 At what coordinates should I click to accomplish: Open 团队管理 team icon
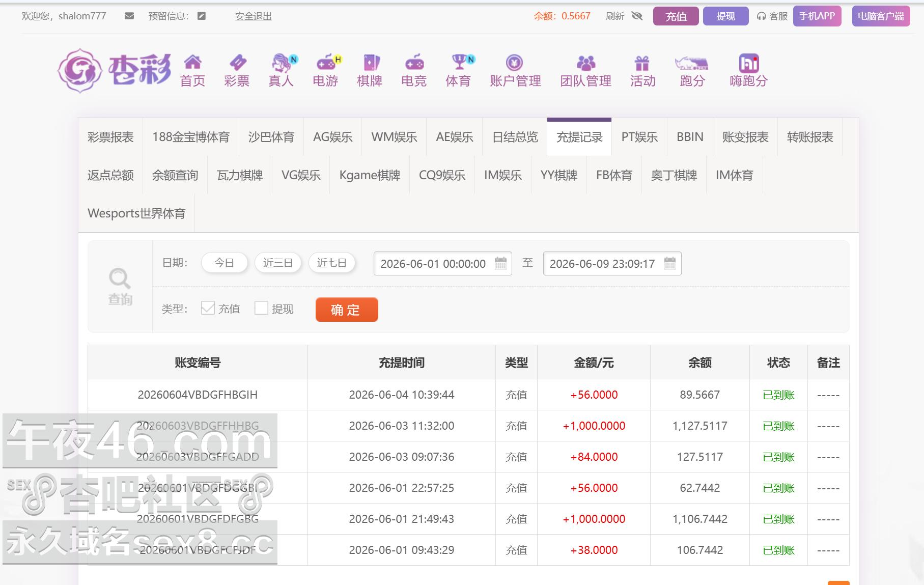586,63
